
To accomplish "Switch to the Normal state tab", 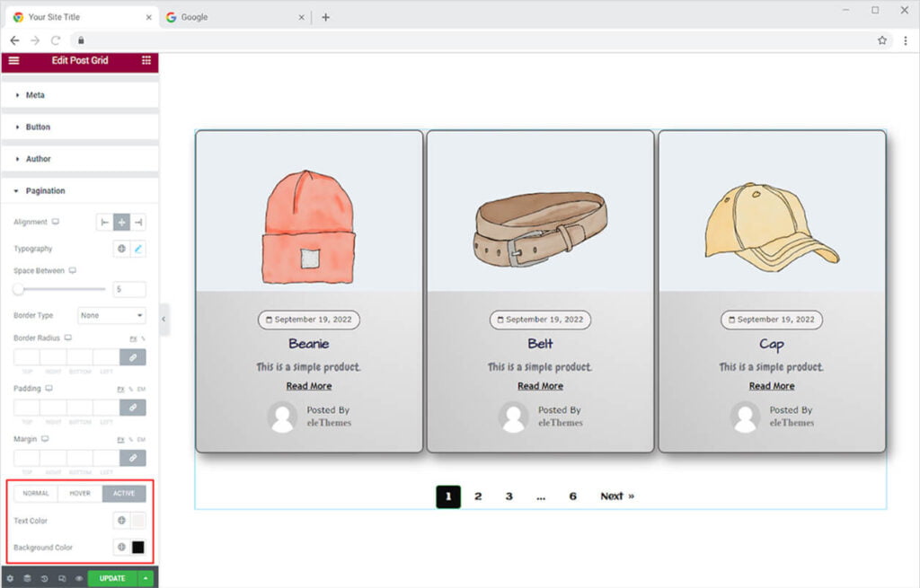I will 36,494.
